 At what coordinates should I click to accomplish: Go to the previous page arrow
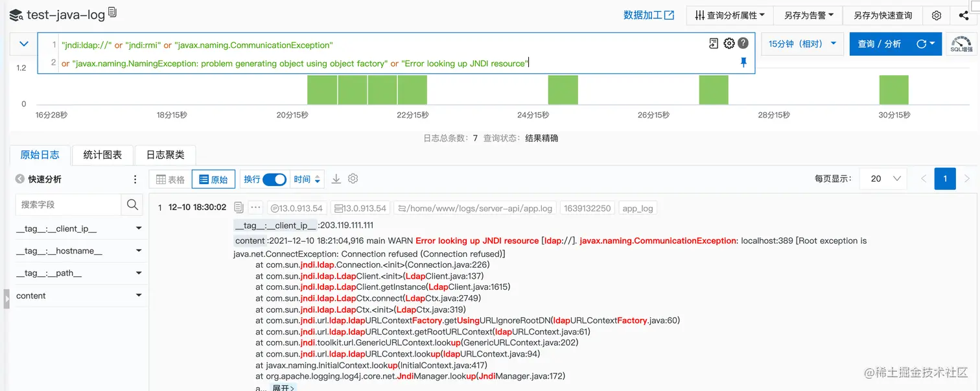[x=924, y=178]
